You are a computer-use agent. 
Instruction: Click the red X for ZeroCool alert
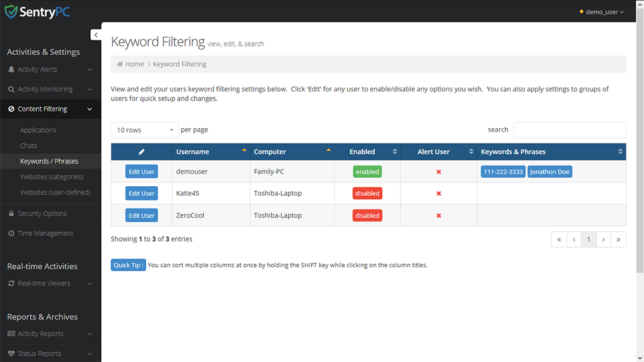tap(439, 216)
